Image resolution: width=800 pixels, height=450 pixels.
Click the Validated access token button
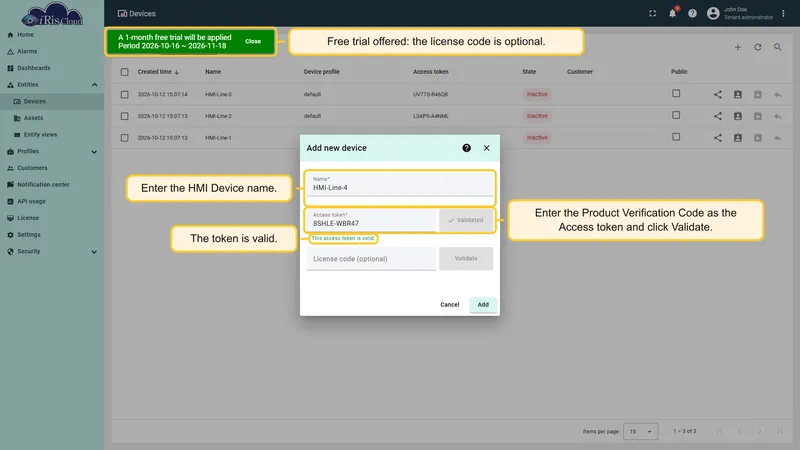click(x=466, y=220)
